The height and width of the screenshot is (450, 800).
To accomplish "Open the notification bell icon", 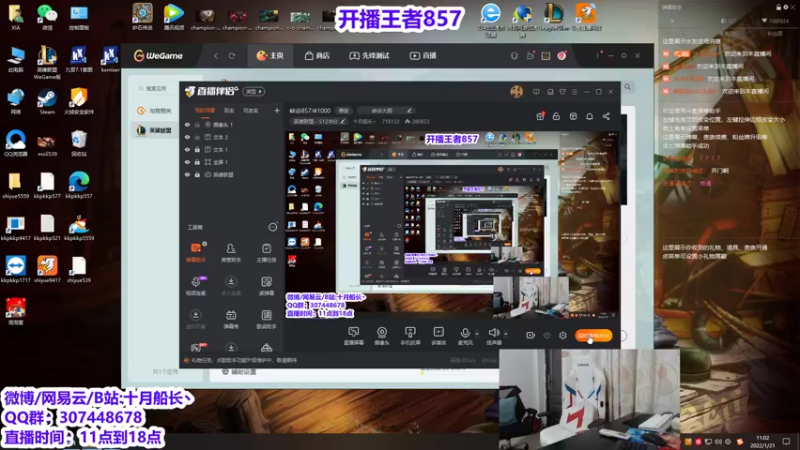I will click(589, 116).
